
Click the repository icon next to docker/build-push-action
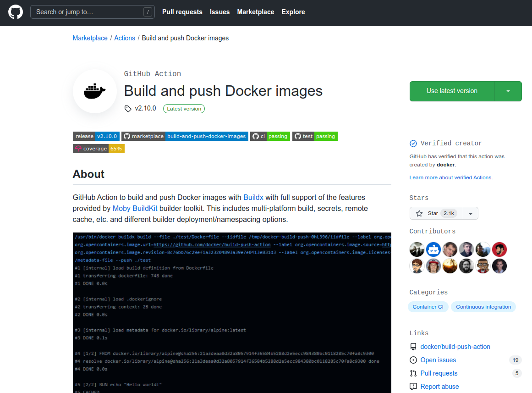(x=413, y=347)
